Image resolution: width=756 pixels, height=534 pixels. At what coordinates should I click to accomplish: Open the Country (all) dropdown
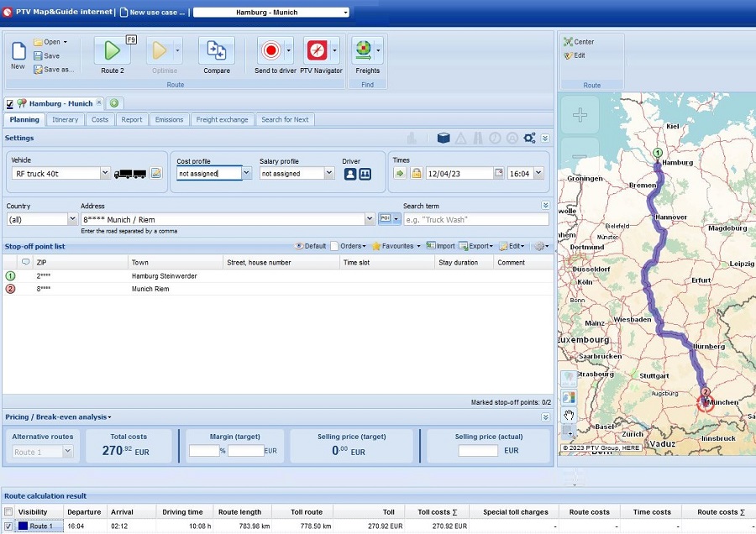72,219
